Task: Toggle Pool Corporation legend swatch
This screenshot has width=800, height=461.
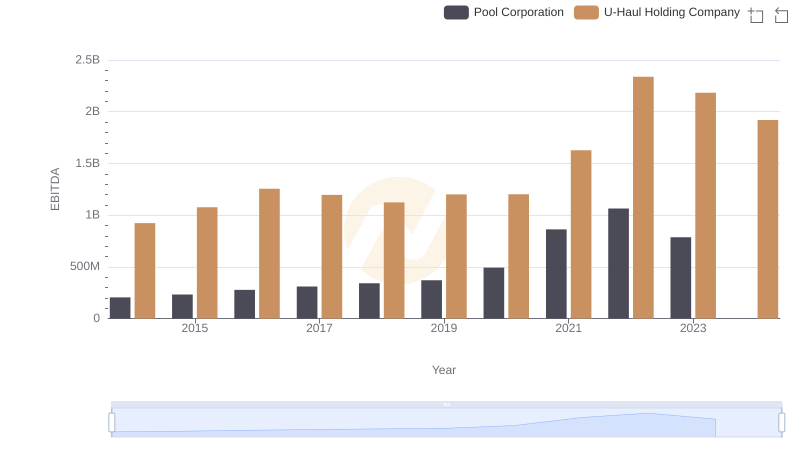Action: pyautogui.click(x=456, y=12)
